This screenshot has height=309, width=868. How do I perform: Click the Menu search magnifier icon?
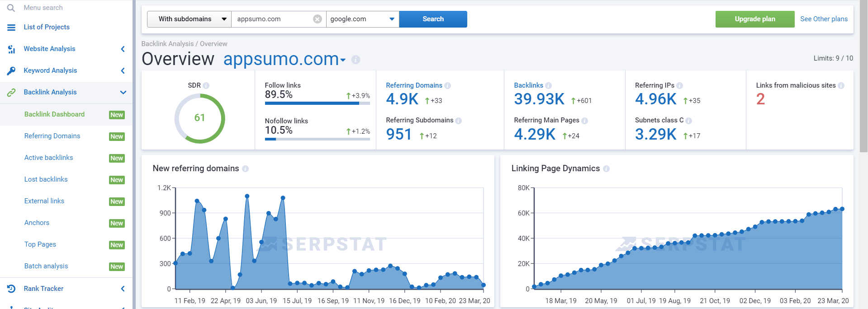click(11, 8)
